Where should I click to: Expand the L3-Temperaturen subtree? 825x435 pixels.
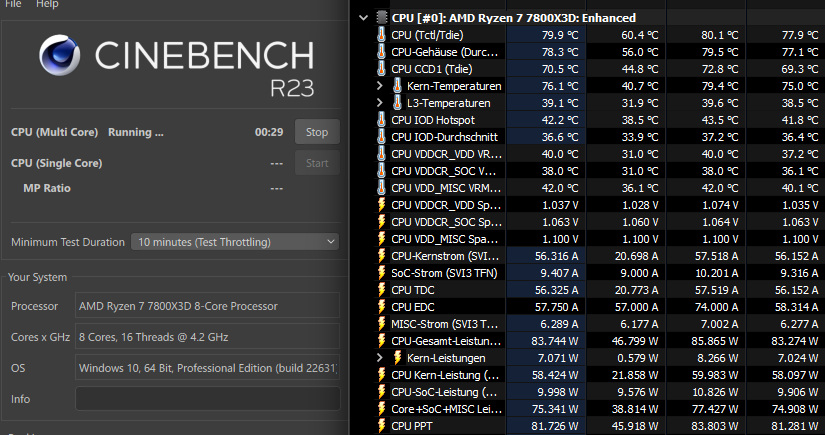pos(380,103)
